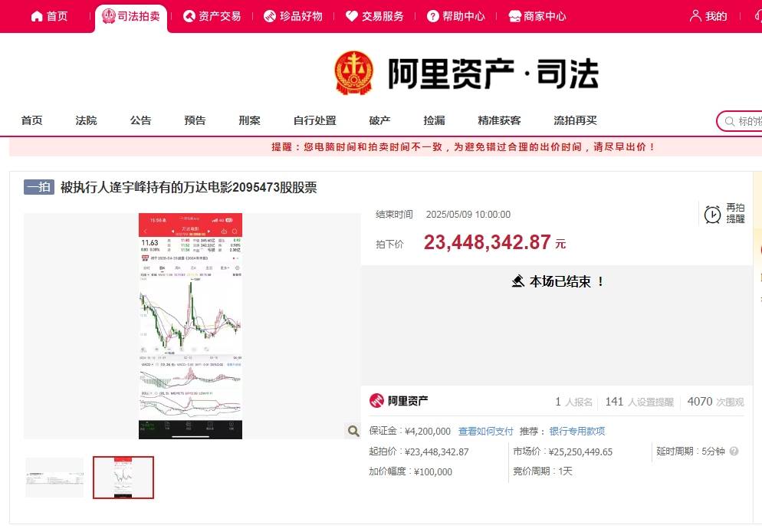Click the 加价幅度 ¥100,000 text

click(x=411, y=471)
